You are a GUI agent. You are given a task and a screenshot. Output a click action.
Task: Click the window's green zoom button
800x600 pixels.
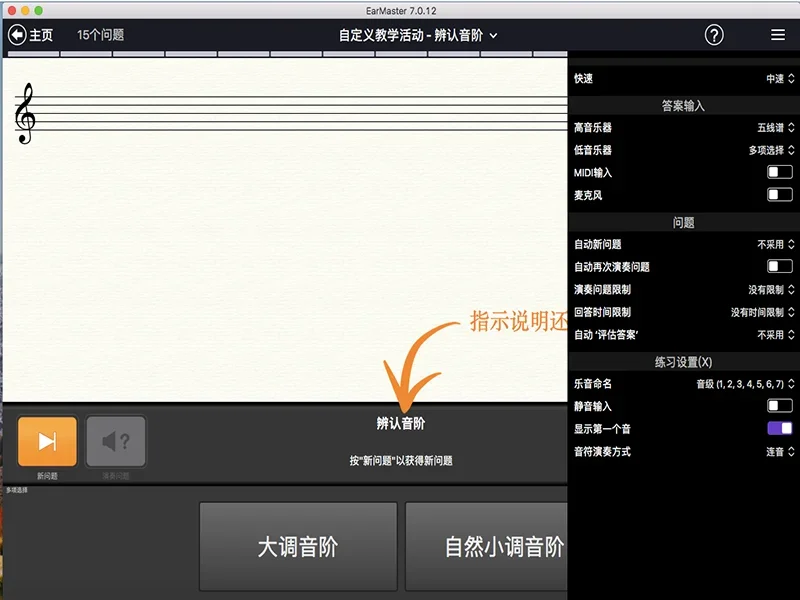[x=38, y=10]
